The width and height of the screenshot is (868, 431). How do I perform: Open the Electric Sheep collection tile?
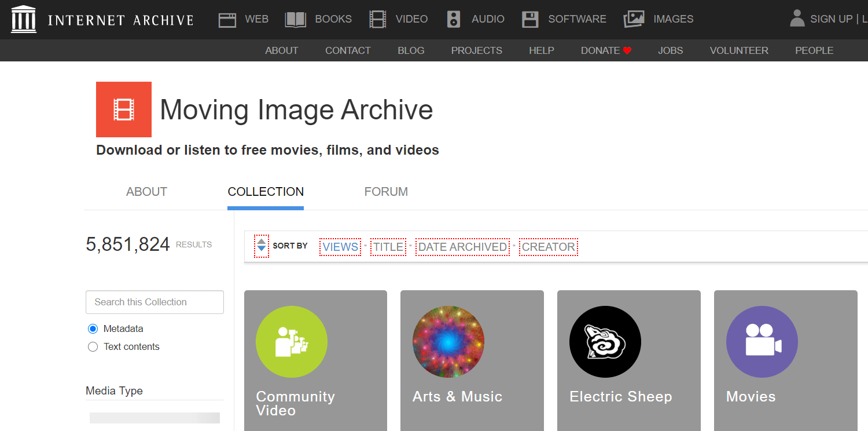click(x=628, y=359)
